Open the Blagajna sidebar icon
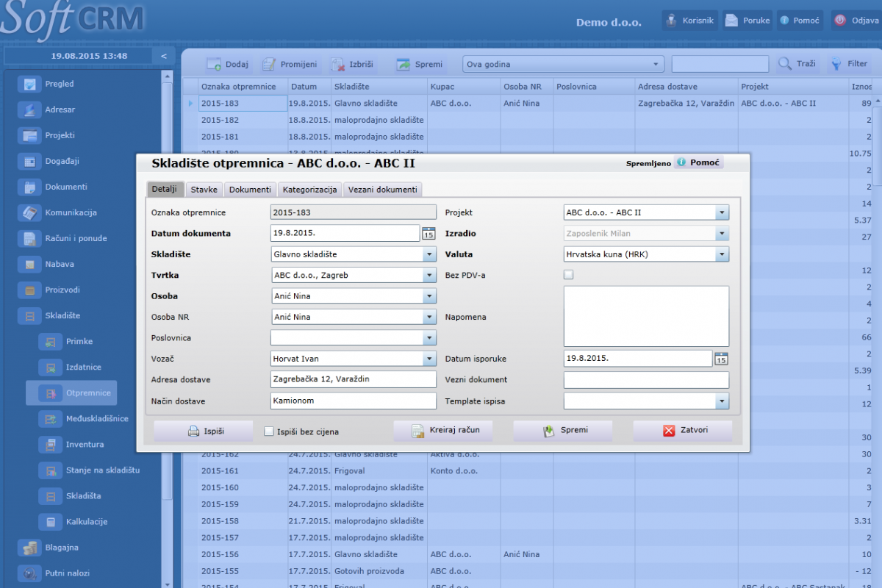Image resolution: width=882 pixels, height=588 pixels. [x=29, y=548]
